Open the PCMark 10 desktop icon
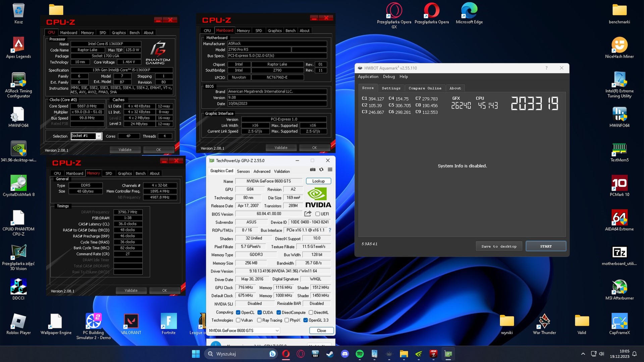The height and width of the screenshot is (362, 644). (x=620, y=186)
